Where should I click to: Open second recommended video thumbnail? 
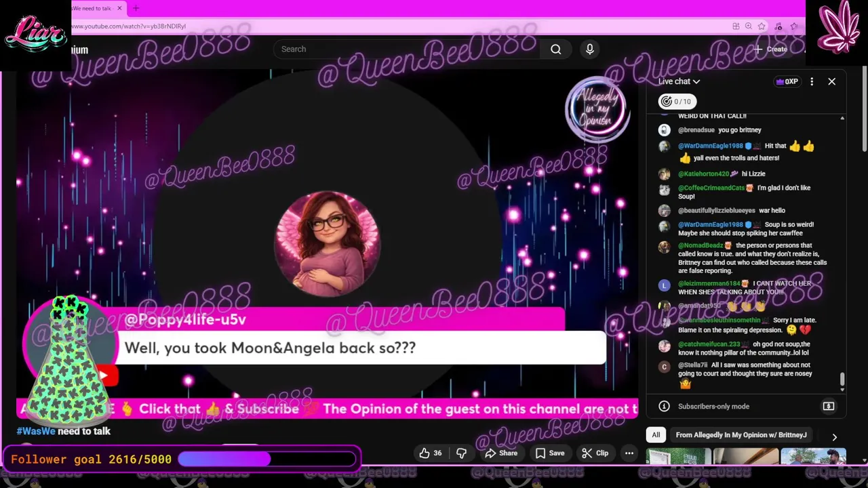click(746, 456)
